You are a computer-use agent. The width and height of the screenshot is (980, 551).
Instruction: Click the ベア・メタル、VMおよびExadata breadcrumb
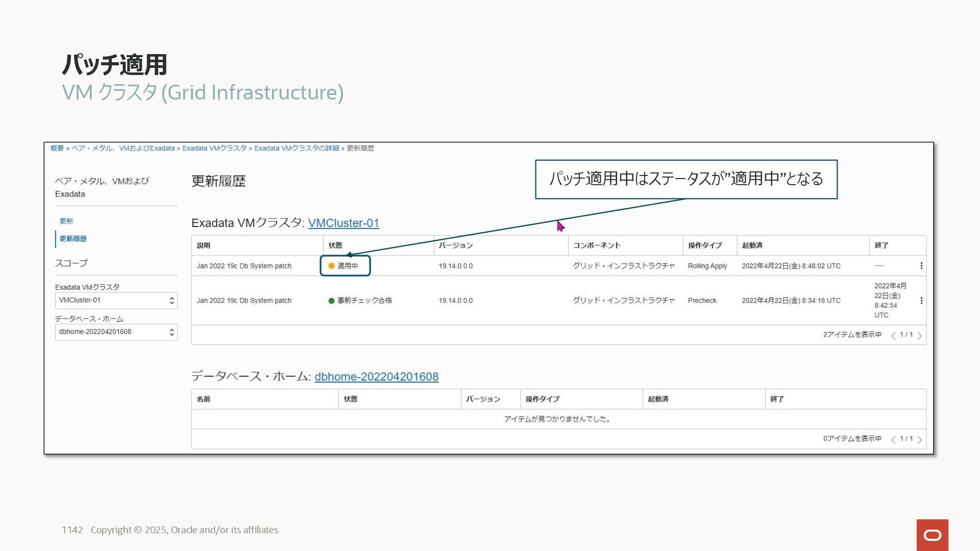coord(122,148)
